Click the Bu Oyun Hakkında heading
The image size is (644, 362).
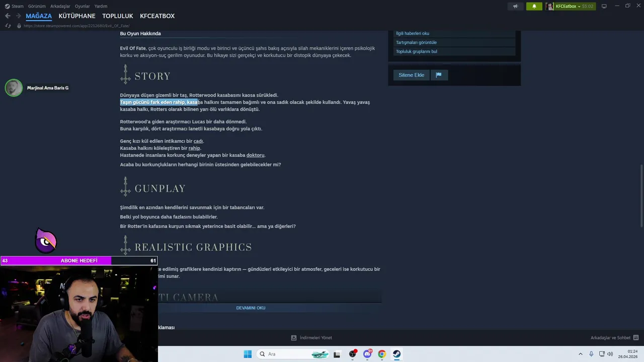[140, 34]
